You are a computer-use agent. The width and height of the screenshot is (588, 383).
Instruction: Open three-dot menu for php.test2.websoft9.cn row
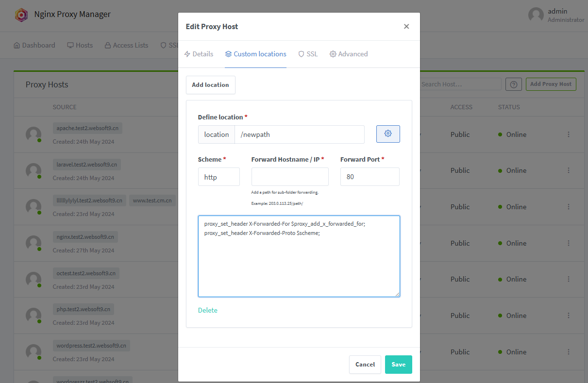tap(569, 316)
